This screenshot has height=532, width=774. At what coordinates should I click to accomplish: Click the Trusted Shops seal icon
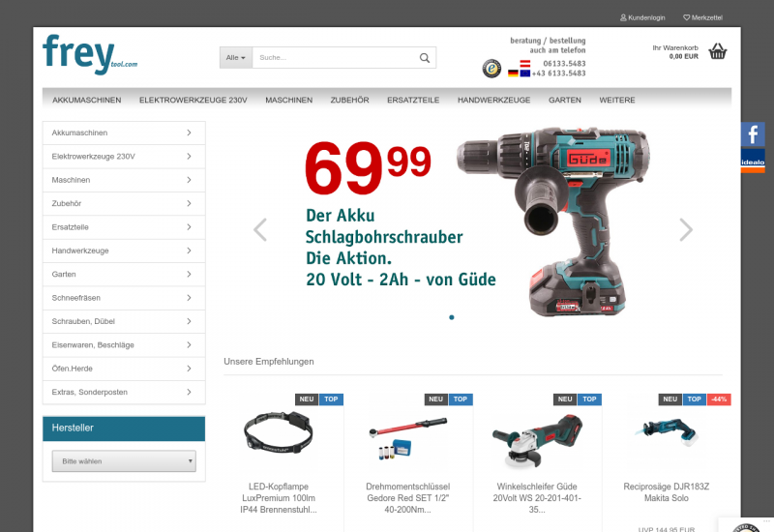pos(491,68)
